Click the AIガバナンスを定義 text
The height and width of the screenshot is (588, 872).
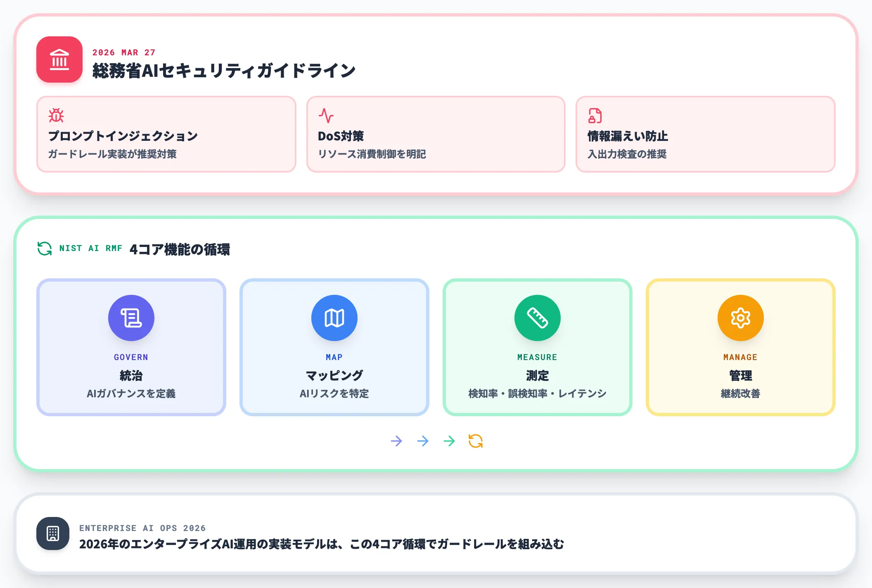131,394
